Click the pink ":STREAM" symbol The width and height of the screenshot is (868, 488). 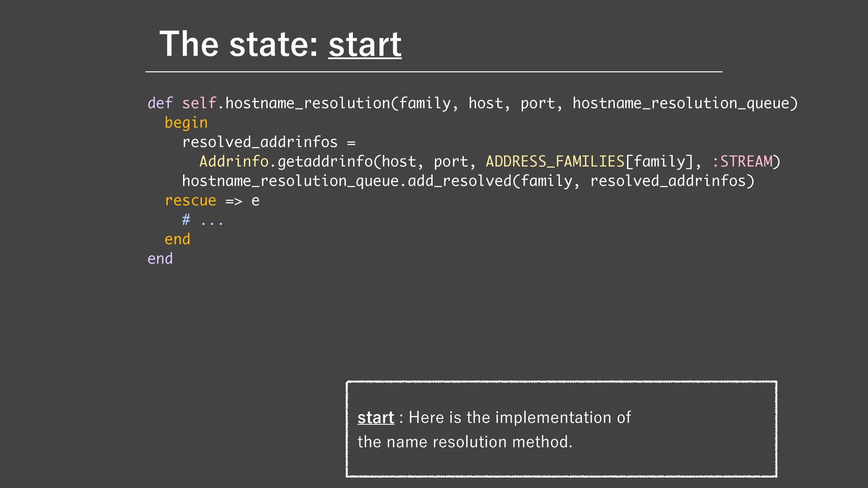point(742,162)
